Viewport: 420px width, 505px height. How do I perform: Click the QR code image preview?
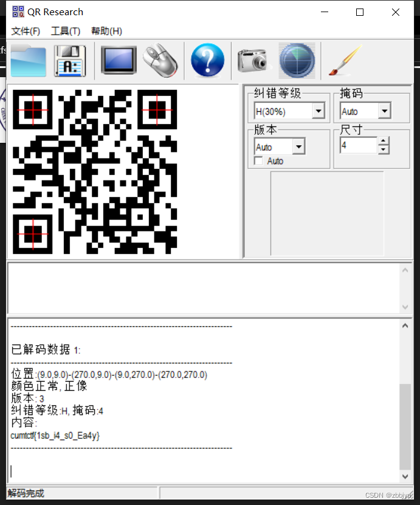click(x=95, y=171)
